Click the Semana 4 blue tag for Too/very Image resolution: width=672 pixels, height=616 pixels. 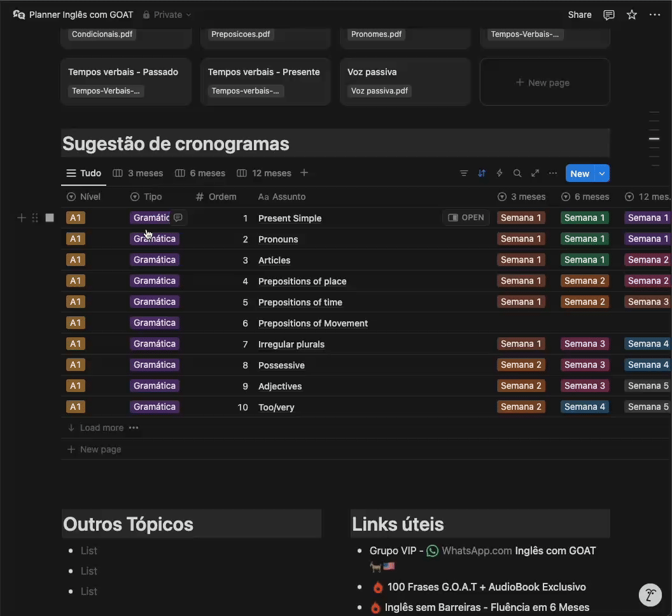coord(584,407)
